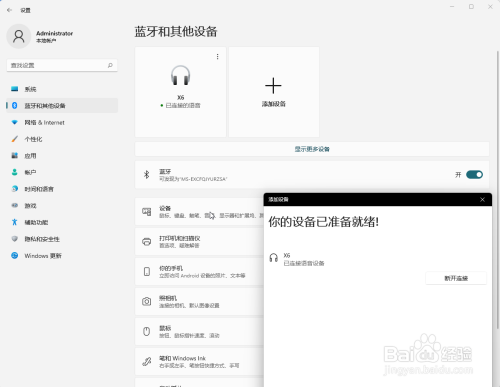Click the Windows 更新 sync icon
The image size is (500, 387).
(15, 256)
